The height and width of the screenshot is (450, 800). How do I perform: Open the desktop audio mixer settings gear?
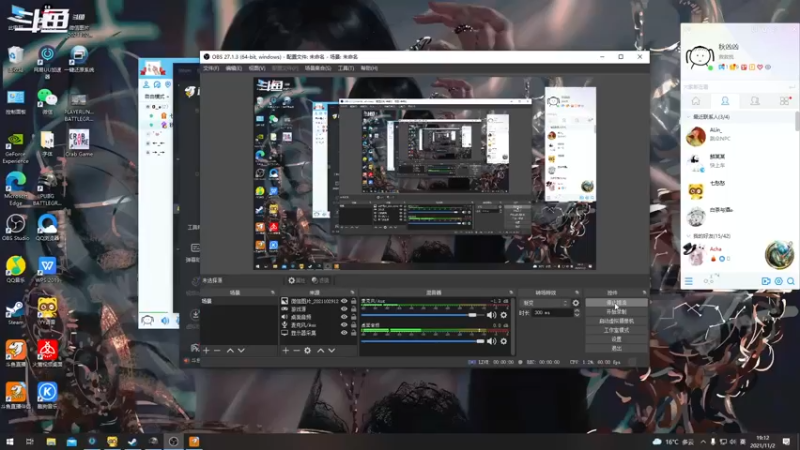point(504,341)
